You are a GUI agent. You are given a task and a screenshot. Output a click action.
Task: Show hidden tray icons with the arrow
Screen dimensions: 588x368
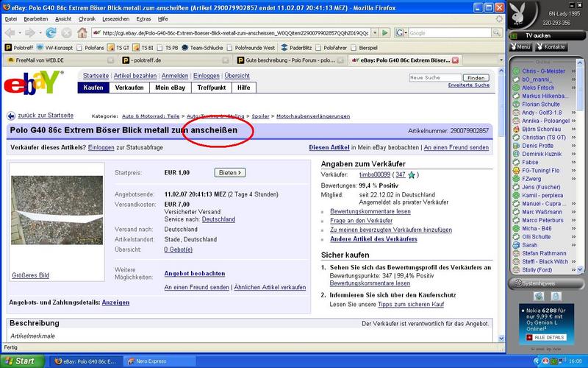(x=537, y=361)
